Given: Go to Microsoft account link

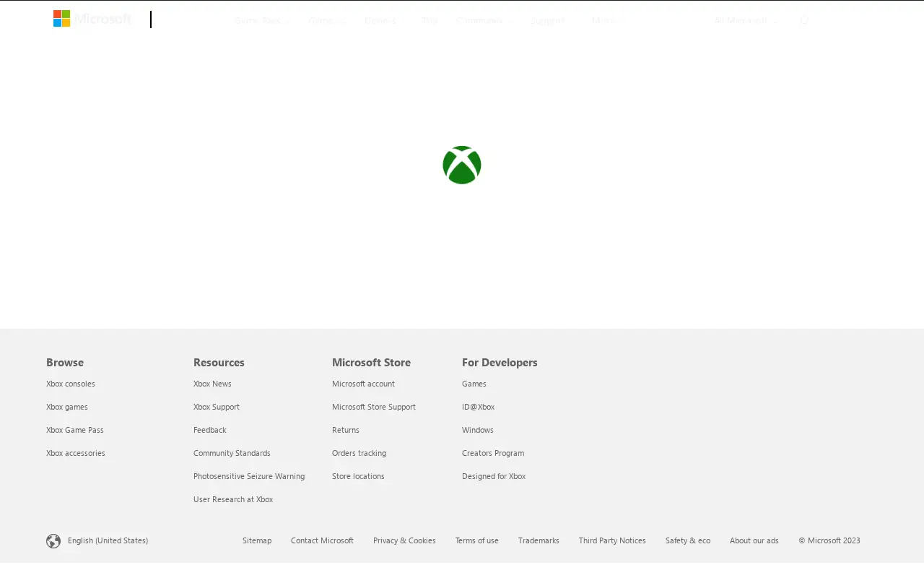Looking at the screenshot, I should [363, 384].
